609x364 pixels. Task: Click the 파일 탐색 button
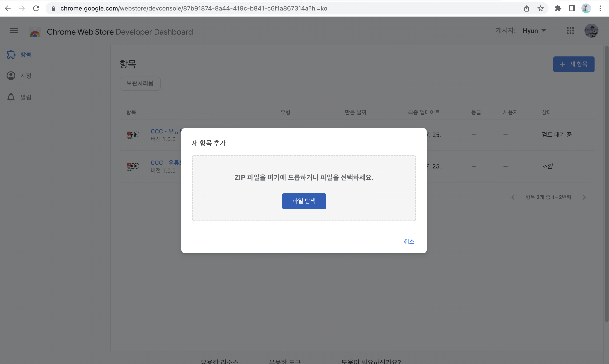coord(304,201)
